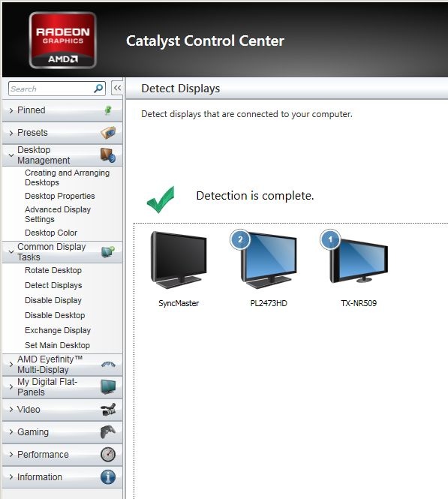
Task: Click the PL2473HD label text
Action: click(x=269, y=303)
